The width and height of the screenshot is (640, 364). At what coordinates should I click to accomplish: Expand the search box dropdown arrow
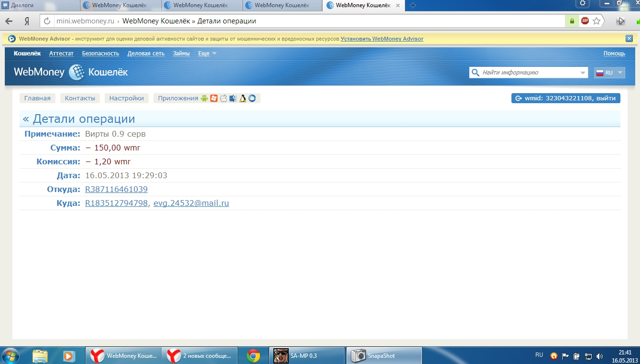point(583,73)
